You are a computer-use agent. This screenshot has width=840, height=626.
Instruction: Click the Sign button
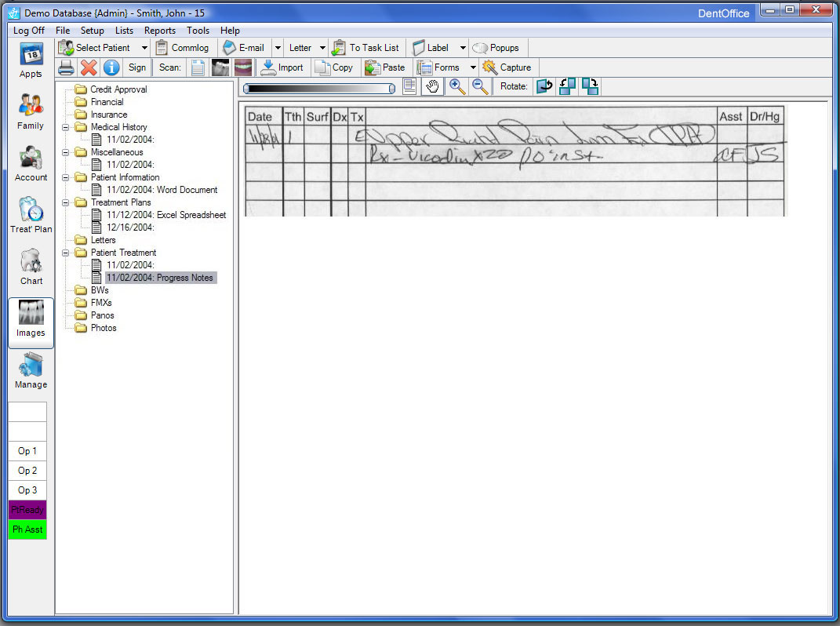click(x=137, y=67)
